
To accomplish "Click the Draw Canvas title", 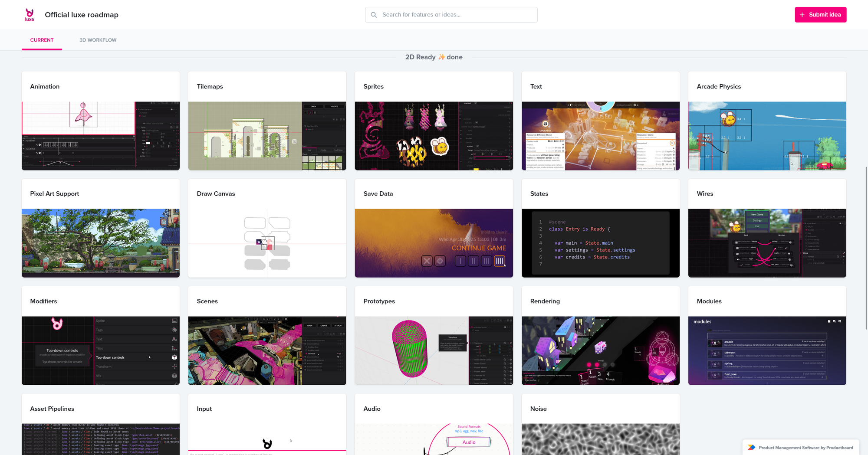I will coord(216,193).
